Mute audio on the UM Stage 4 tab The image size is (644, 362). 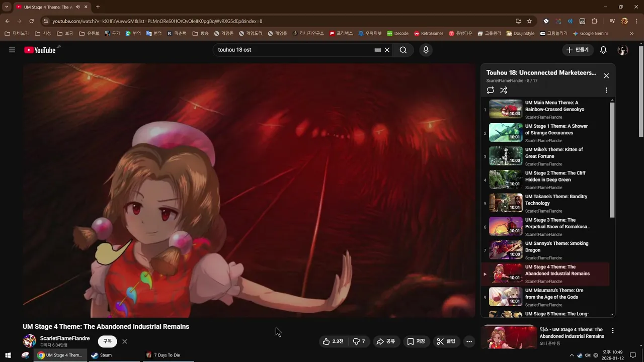(x=77, y=7)
